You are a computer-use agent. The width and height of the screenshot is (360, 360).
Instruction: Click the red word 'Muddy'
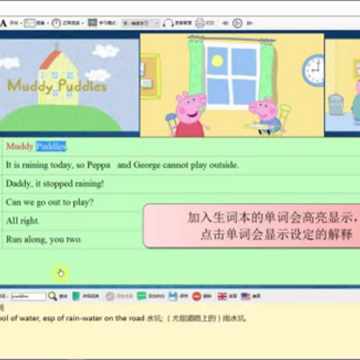[x=20, y=146]
